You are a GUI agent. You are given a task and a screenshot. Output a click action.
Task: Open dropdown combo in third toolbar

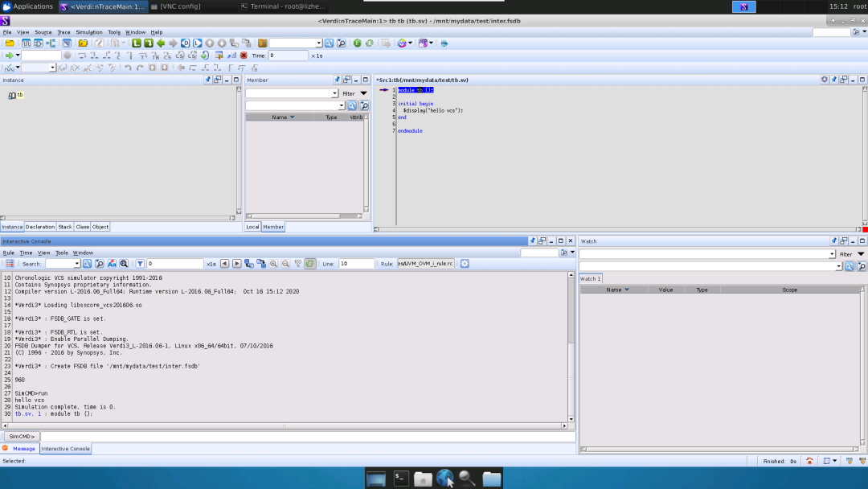52,68
